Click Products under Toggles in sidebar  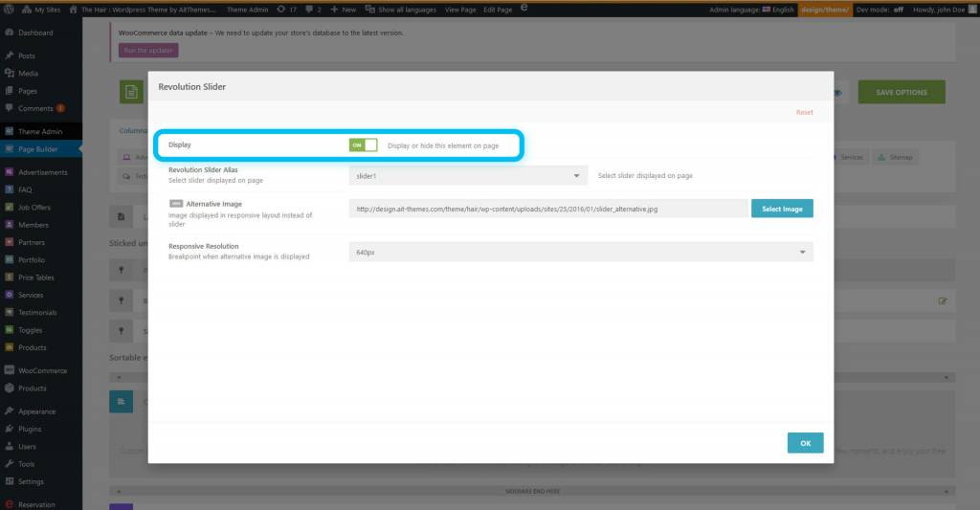pos(32,347)
